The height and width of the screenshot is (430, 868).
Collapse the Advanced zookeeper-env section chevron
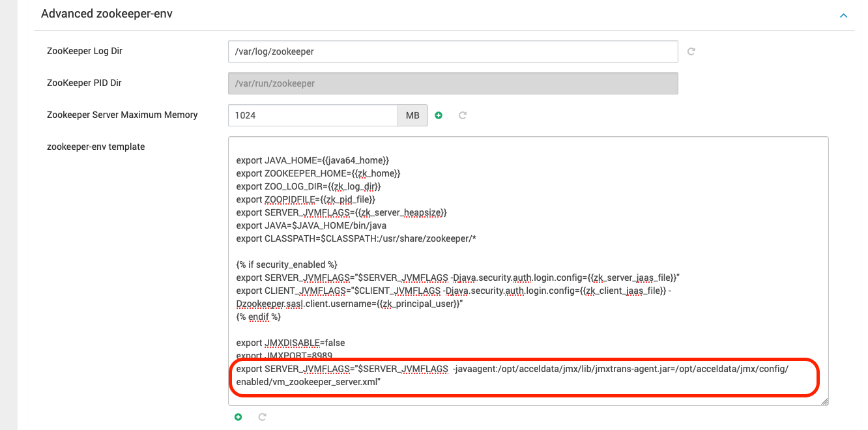coord(843,15)
